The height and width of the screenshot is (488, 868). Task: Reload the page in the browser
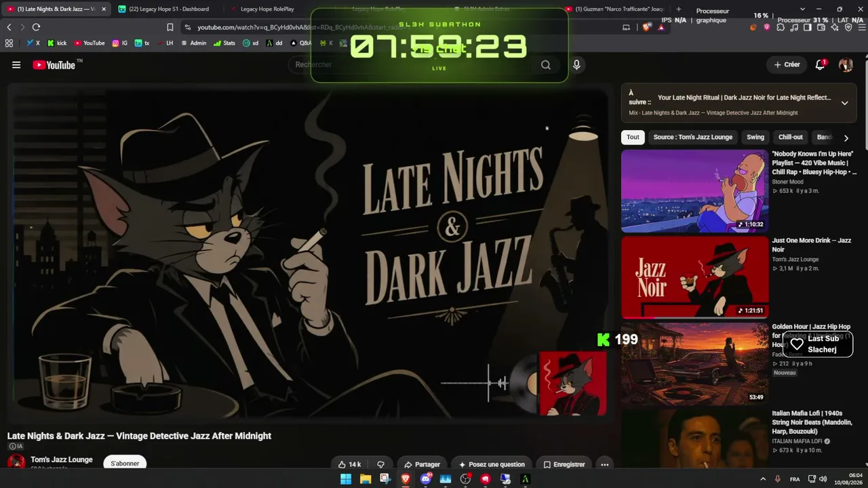point(36,27)
